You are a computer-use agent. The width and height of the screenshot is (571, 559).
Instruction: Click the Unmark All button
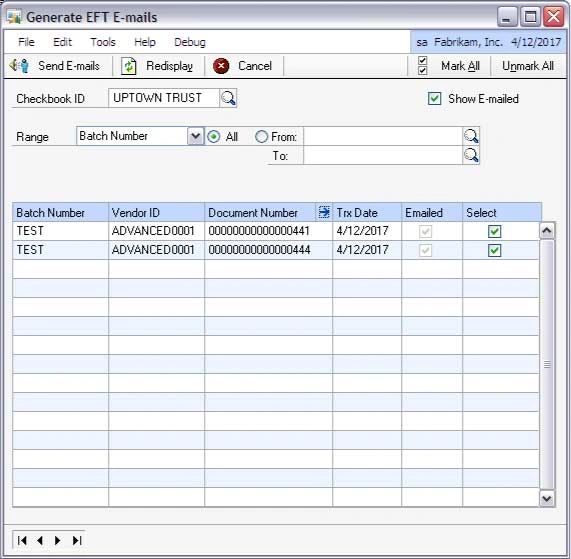pyautogui.click(x=528, y=66)
